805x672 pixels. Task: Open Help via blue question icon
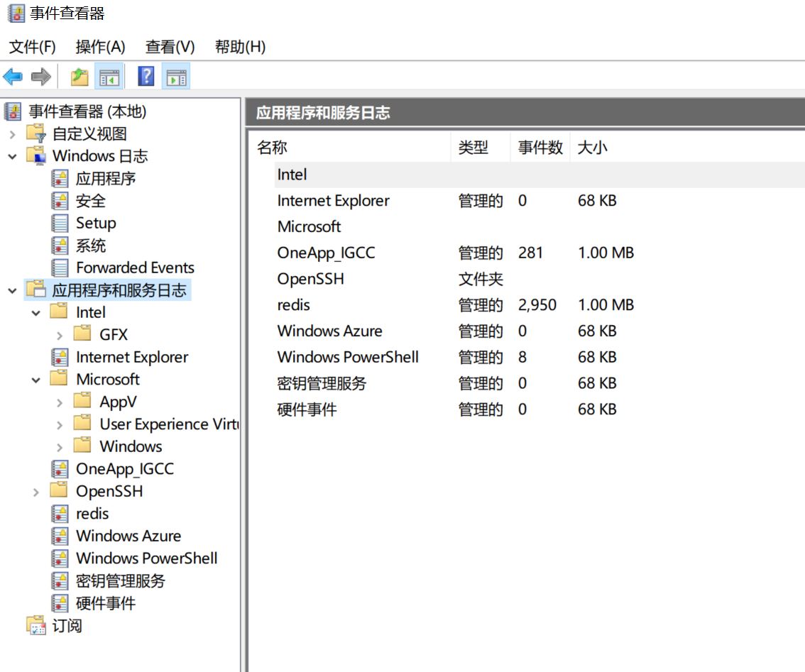click(146, 77)
